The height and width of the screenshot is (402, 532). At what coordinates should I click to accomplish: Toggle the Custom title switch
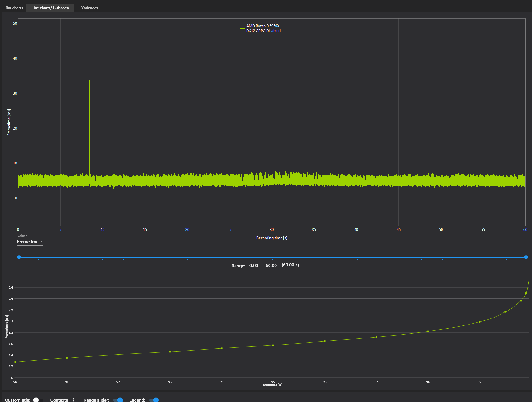pos(38,400)
